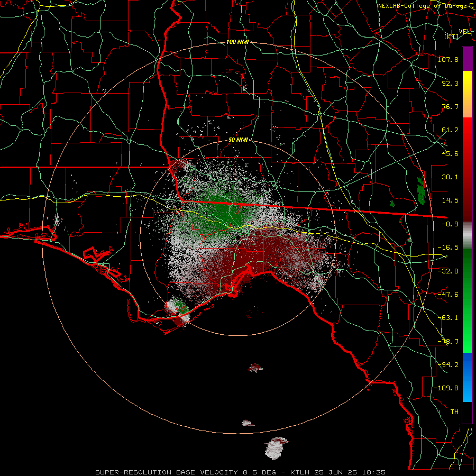Click the green and gray echo on the coastal cape
Viewport: 476px width, 476px height.
coord(178,312)
